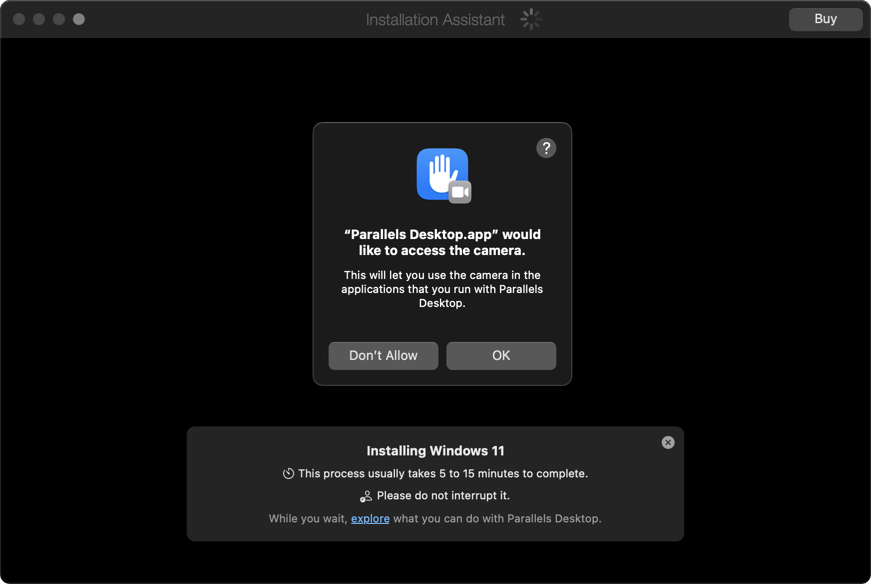Viewport: 871px width, 584px height.
Task: Click the privacy hand camera icon
Action: point(443,175)
